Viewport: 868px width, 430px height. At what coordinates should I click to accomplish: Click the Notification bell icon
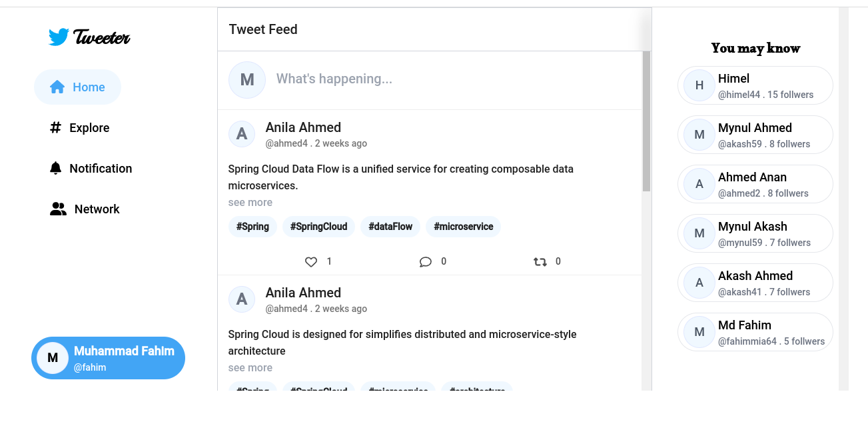coord(56,168)
